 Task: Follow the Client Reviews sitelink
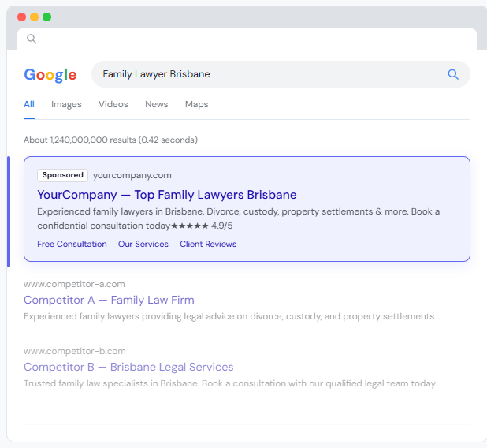point(208,244)
